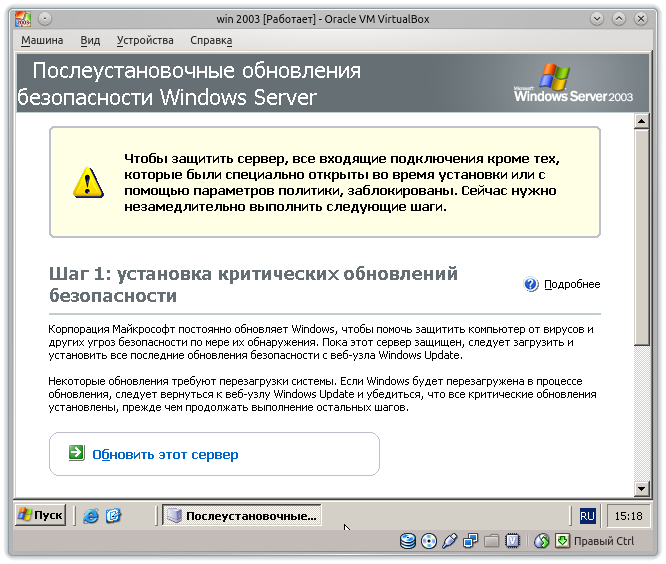Open the Справка menu
This screenshot has width=666, height=564.
point(211,40)
